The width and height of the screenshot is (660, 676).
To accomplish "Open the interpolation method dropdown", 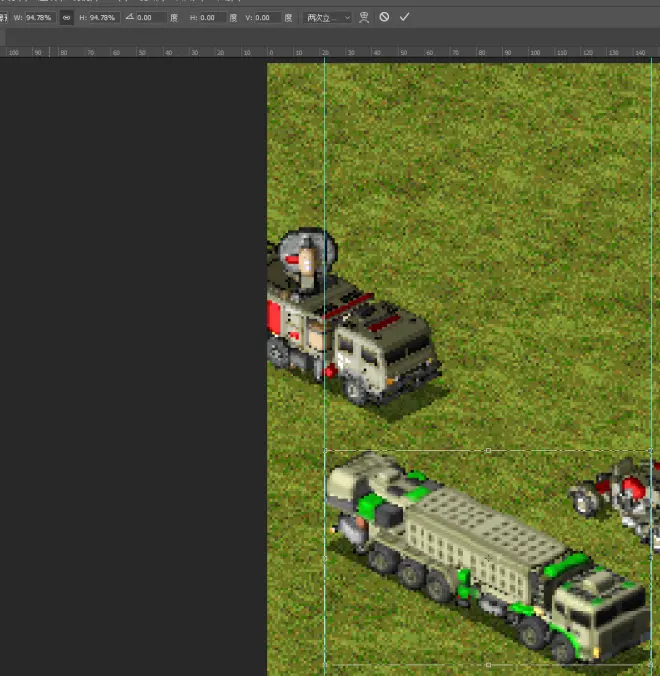I will (x=328, y=18).
